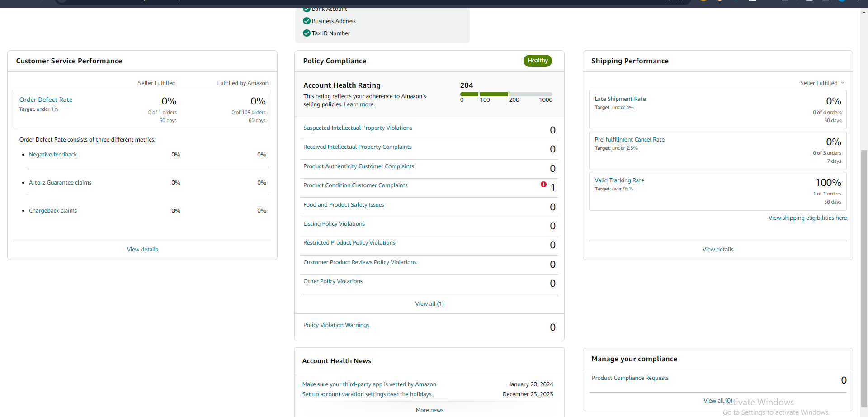
Task: Click the Account Health Rating progress bar
Action: pos(506,94)
